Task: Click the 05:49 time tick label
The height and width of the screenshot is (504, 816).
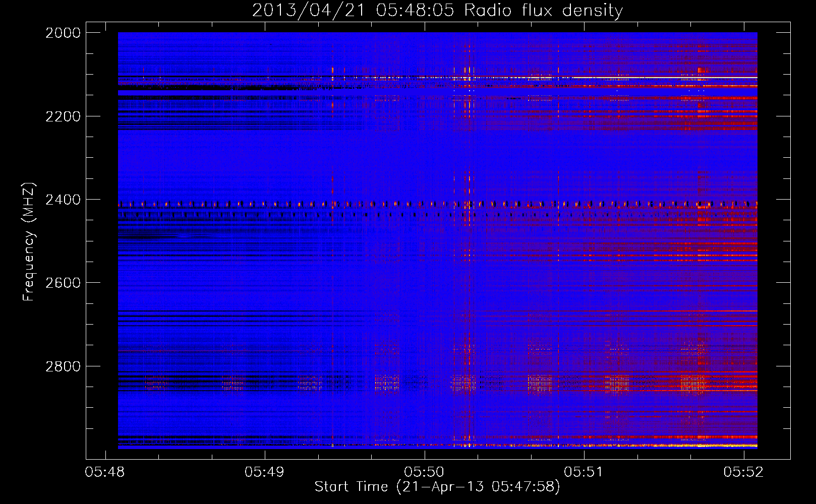Action: point(264,472)
